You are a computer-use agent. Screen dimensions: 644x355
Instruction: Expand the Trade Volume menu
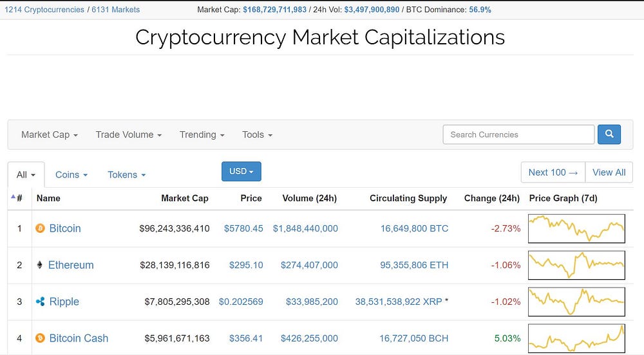[x=129, y=134]
